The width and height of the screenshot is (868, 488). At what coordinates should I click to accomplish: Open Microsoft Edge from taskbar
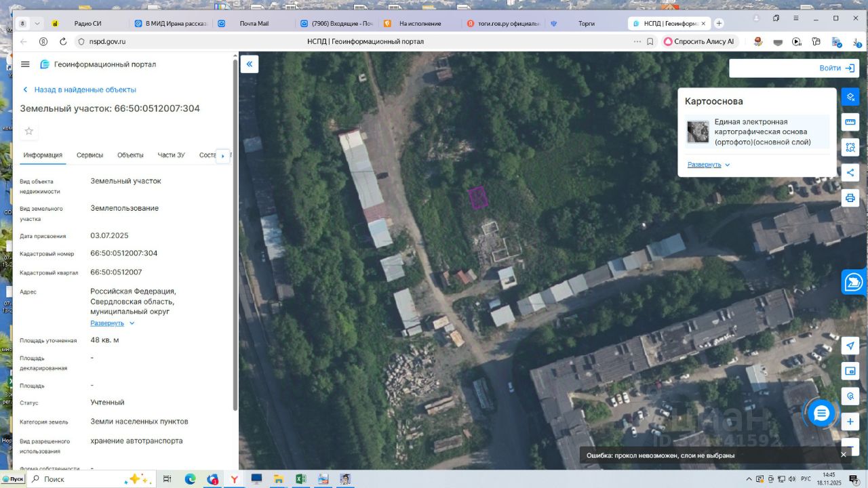pos(190,479)
